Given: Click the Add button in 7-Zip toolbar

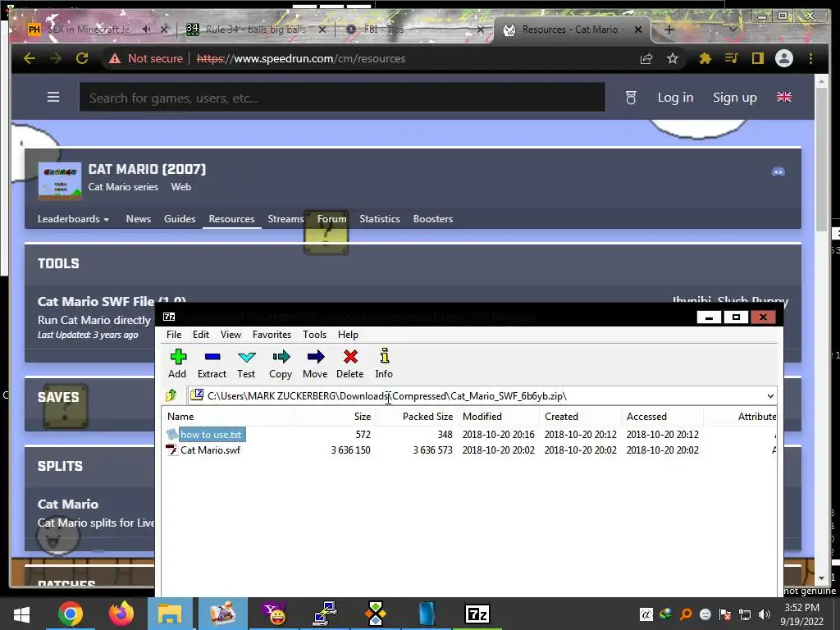Looking at the screenshot, I should [x=177, y=363].
